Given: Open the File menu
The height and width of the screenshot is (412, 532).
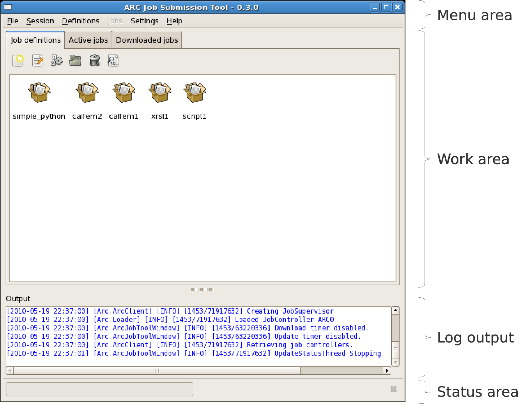Looking at the screenshot, I should pos(13,21).
